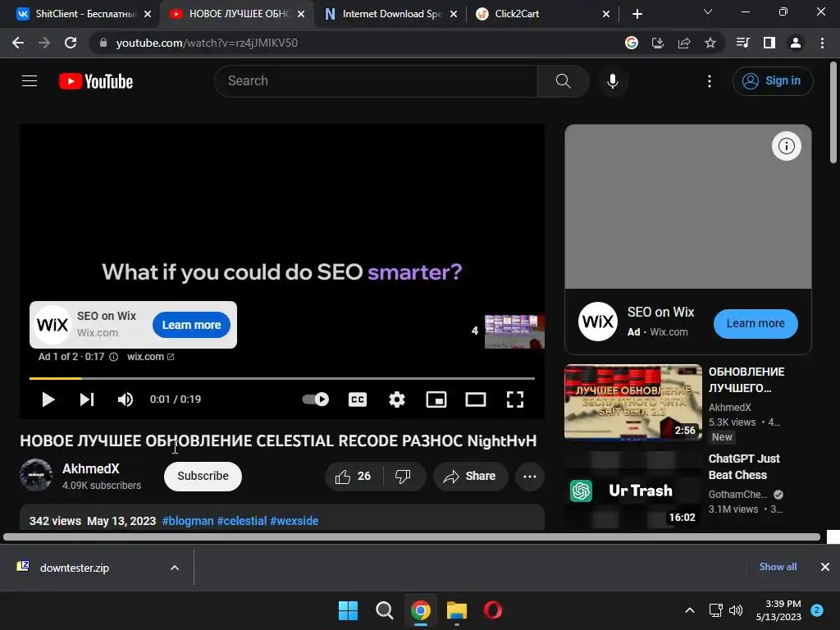
Task: Open player settings gear
Action: coord(397,399)
